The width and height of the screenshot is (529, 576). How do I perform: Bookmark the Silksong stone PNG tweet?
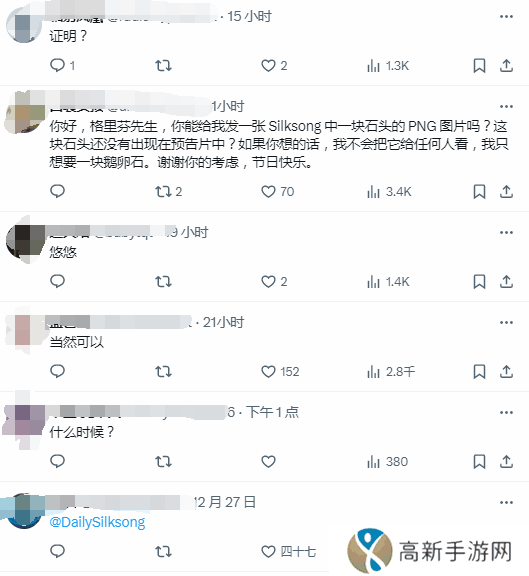click(479, 191)
